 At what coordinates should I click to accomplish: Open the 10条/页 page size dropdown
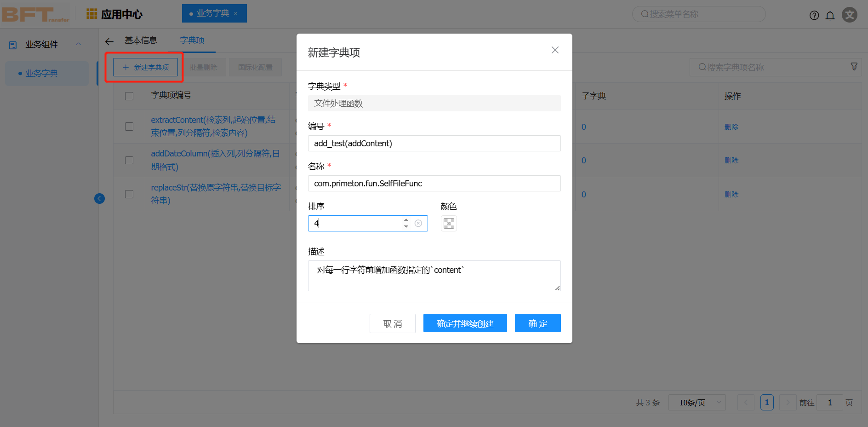pos(697,402)
